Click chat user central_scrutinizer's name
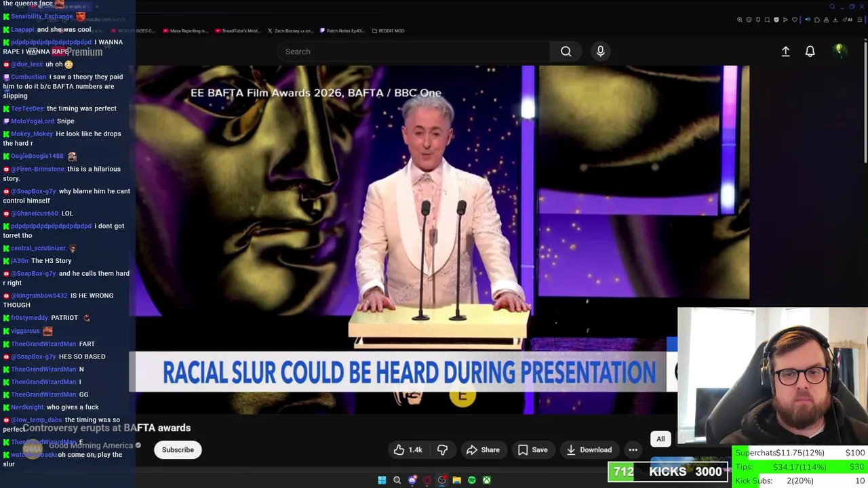Screen dimensions: 868x488 pos(38,248)
